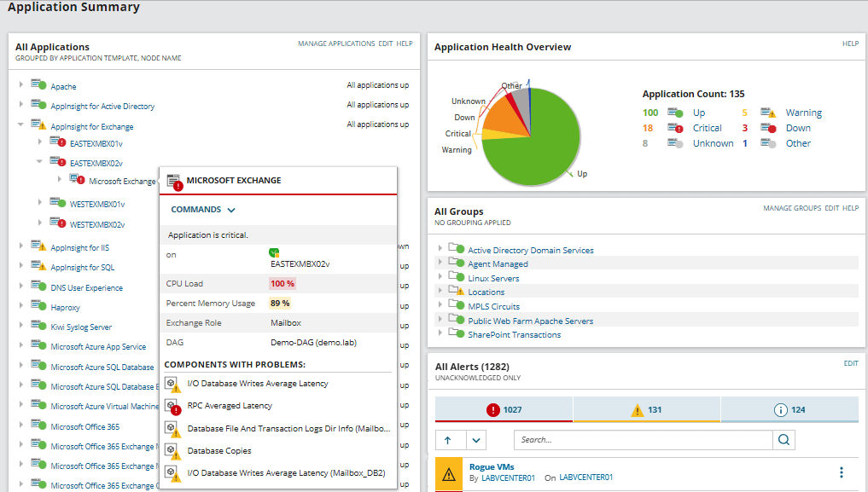The image size is (868, 492).
Task: Click the Apache application status icon
Action: pyautogui.click(x=38, y=84)
